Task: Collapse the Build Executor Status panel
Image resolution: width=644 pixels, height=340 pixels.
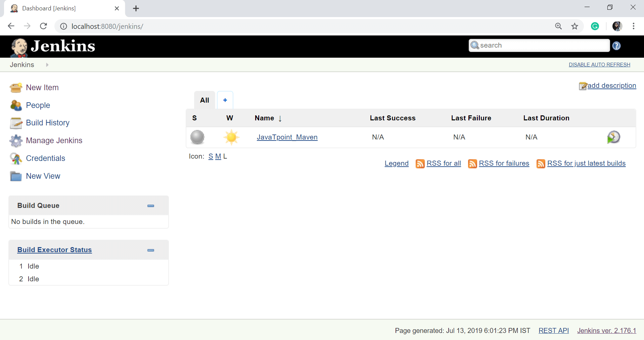Action: coord(151,250)
